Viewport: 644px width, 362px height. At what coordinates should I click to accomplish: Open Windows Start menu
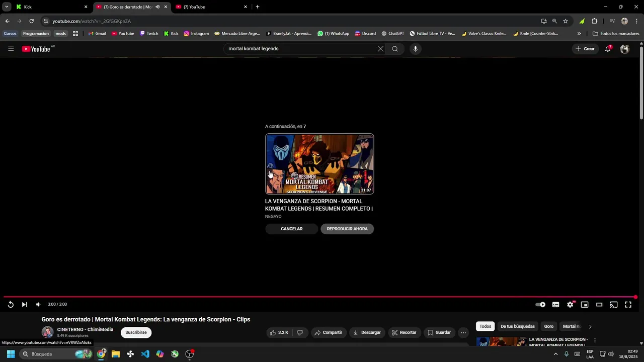coord(11,354)
